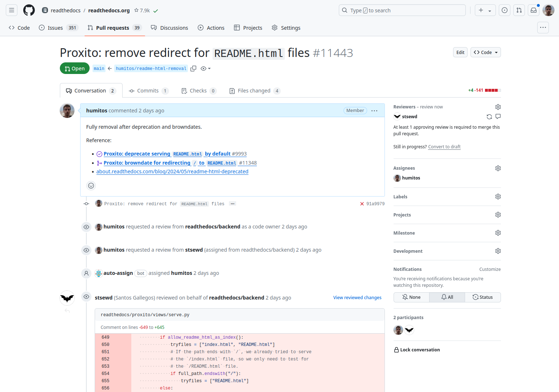Viewport: 559px width, 392px height.
Task: Open the create new plus dropdown
Action: pos(485,10)
